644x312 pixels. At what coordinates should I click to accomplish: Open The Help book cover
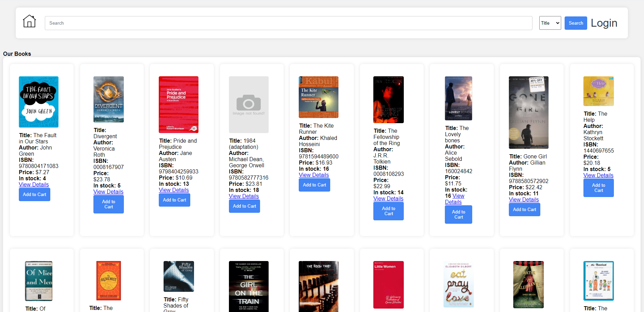pos(598,91)
